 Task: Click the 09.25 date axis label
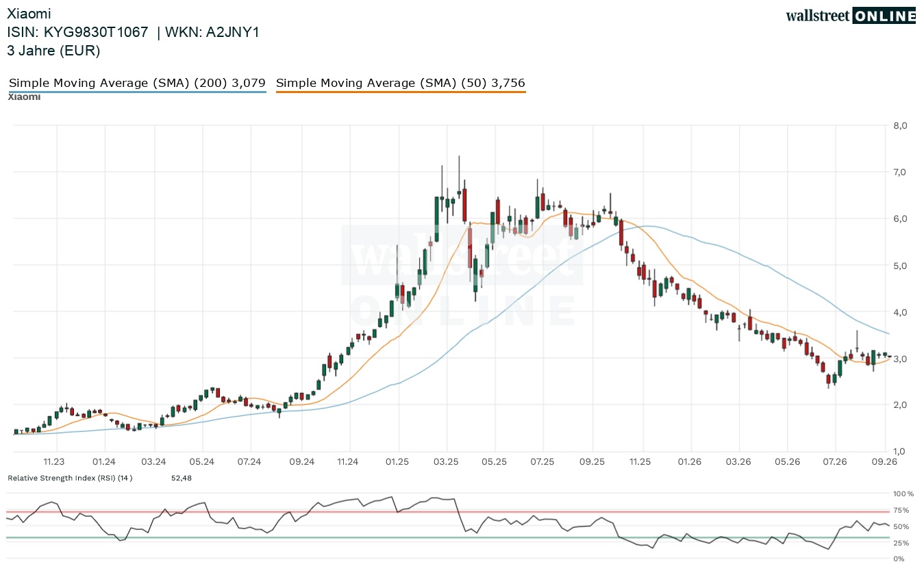[593, 462]
